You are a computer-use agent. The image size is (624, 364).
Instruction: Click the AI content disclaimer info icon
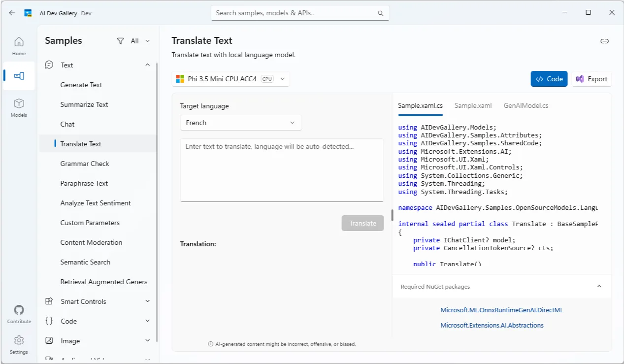click(x=211, y=344)
